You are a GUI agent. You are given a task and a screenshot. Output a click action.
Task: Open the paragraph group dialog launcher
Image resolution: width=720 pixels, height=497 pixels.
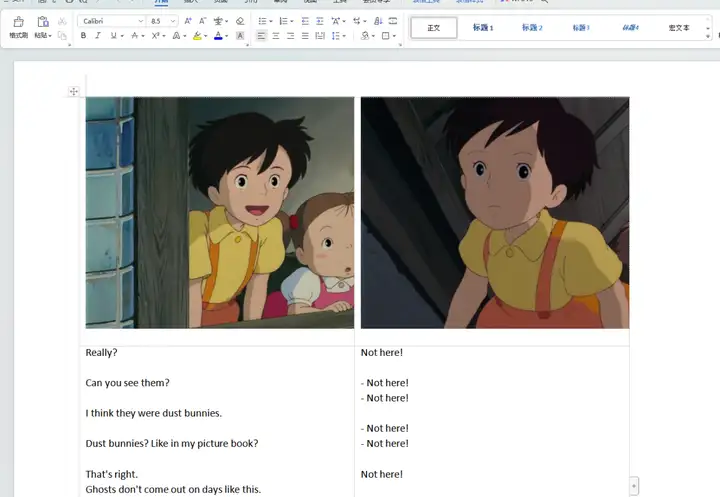400,45
